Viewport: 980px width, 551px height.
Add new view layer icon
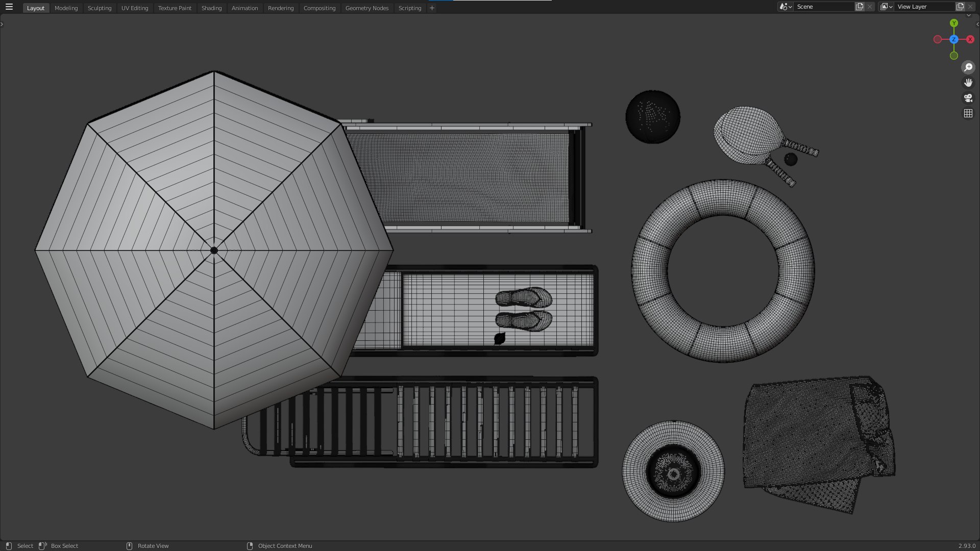click(960, 7)
